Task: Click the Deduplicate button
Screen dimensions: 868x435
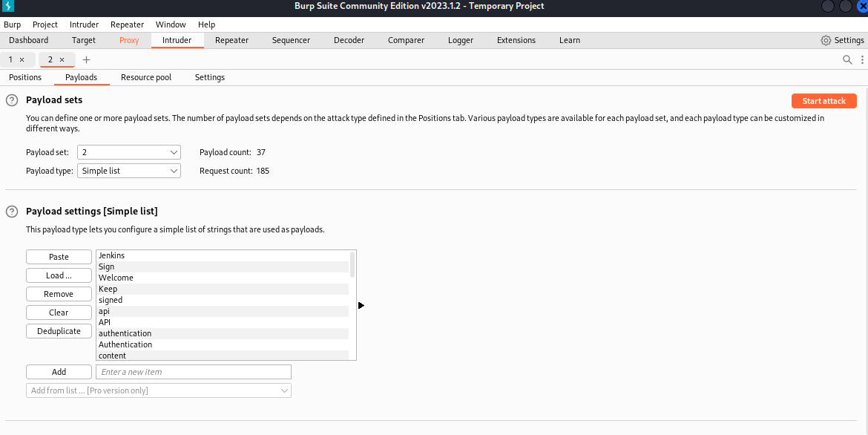Action: point(59,331)
